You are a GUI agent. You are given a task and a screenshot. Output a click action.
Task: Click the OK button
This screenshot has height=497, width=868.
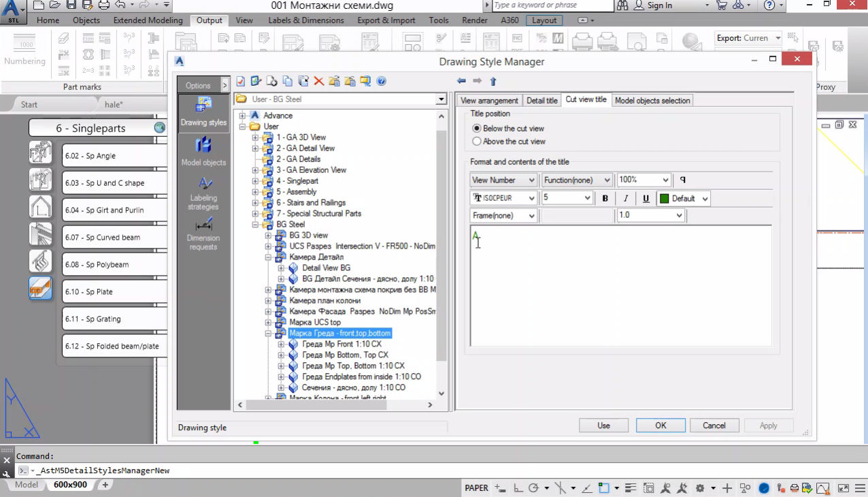tap(661, 426)
